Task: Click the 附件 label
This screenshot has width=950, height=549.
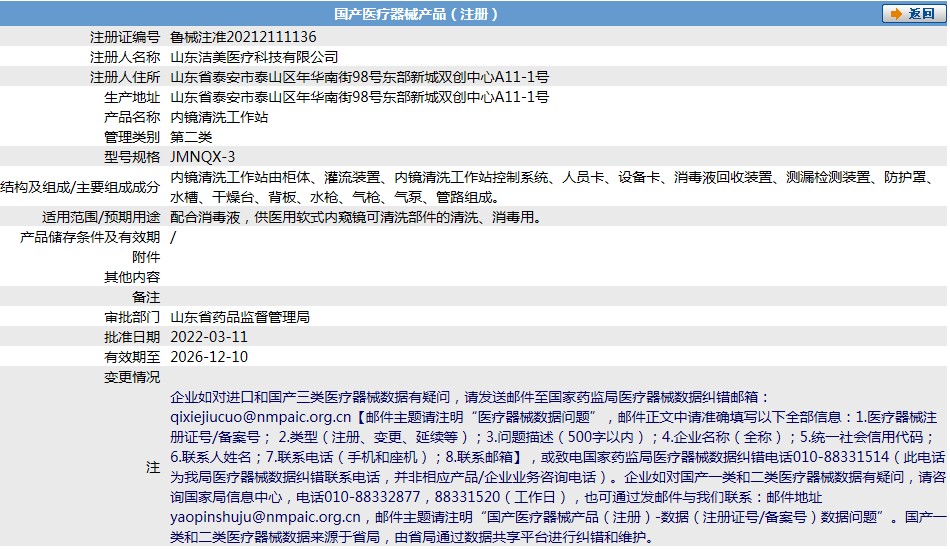Action: (x=146, y=257)
